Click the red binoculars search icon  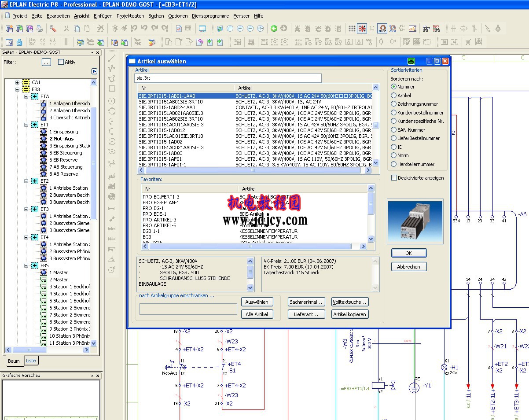pyautogui.click(x=436, y=29)
